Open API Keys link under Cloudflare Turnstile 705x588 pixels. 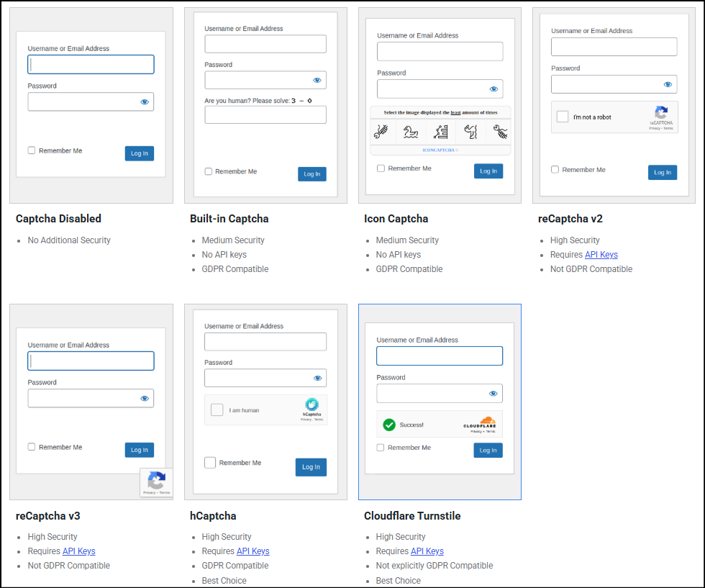coord(427,551)
